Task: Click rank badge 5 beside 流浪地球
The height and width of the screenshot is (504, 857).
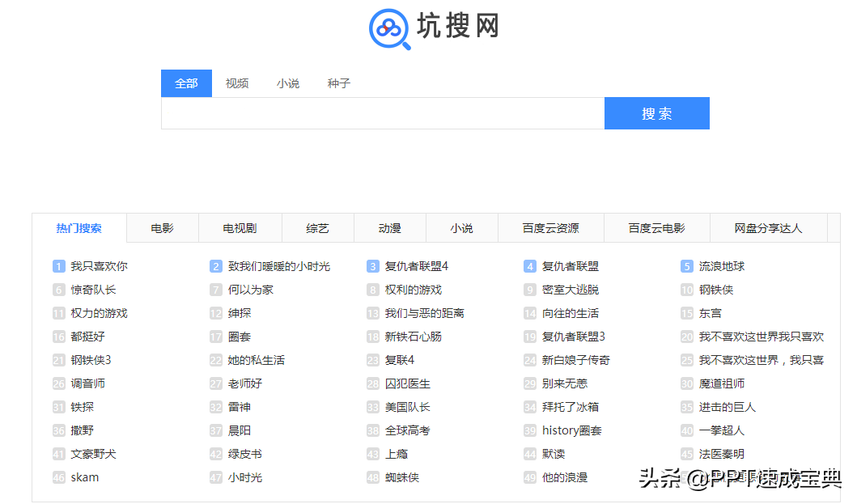Action: pyautogui.click(x=687, y=266)
